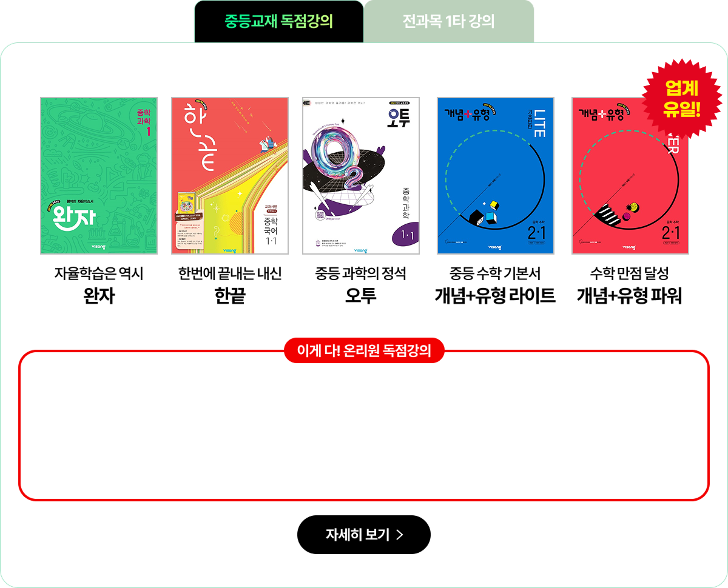Choose the blue 개념+유형 LITE book cover
Viewport: 728px width, 588px height.
click(x=496, y=176)
